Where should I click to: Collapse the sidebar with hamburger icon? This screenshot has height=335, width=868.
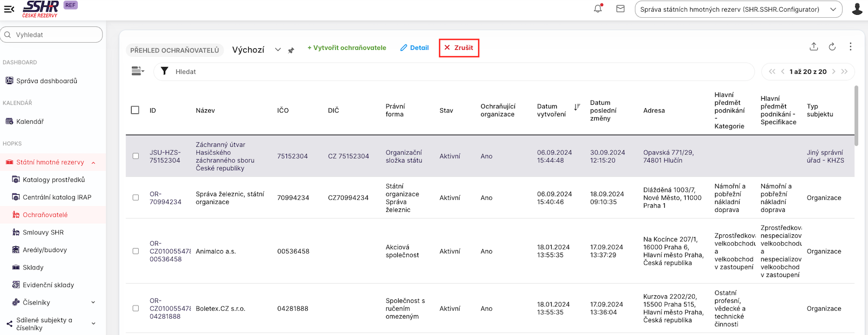point(9,9)
